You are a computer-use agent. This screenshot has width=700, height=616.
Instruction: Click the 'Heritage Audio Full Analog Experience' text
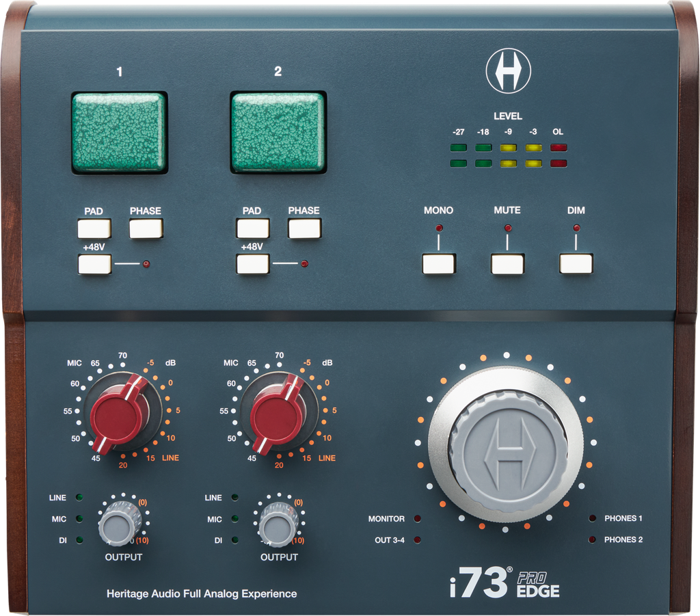point(202,593)
